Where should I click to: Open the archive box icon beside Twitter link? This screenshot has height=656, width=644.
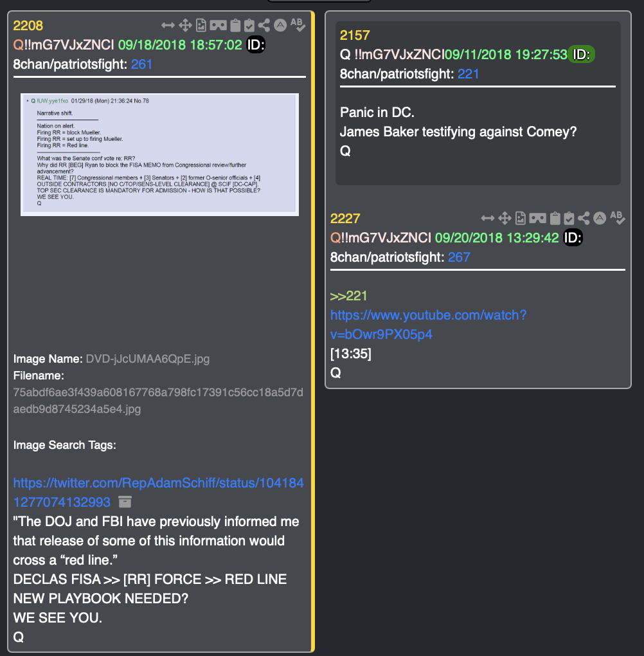(125, 502)
